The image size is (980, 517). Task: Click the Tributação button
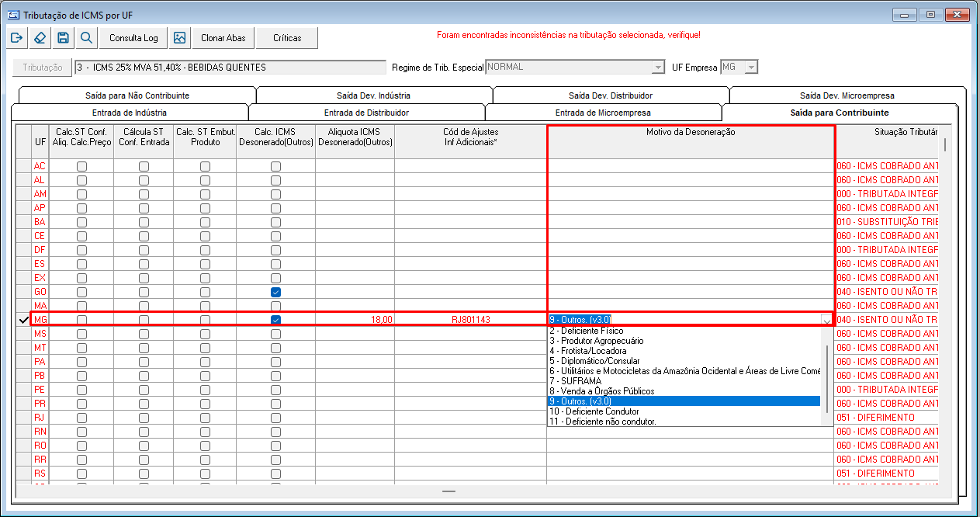43,68
